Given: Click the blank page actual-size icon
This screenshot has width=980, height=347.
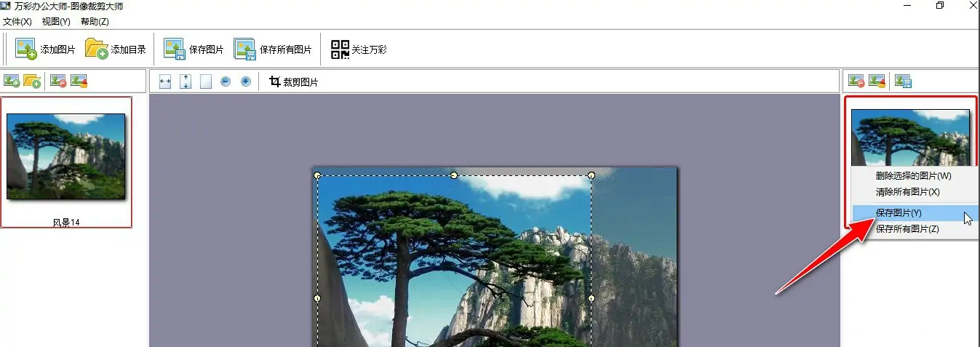Looking at the screenshot, I should (206, 82).
